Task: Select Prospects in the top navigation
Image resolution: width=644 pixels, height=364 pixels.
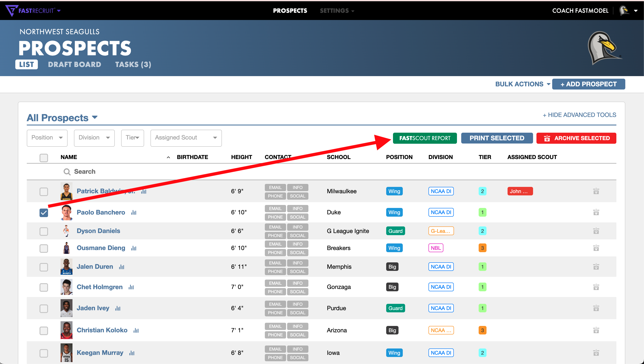Action: point(290,11)
